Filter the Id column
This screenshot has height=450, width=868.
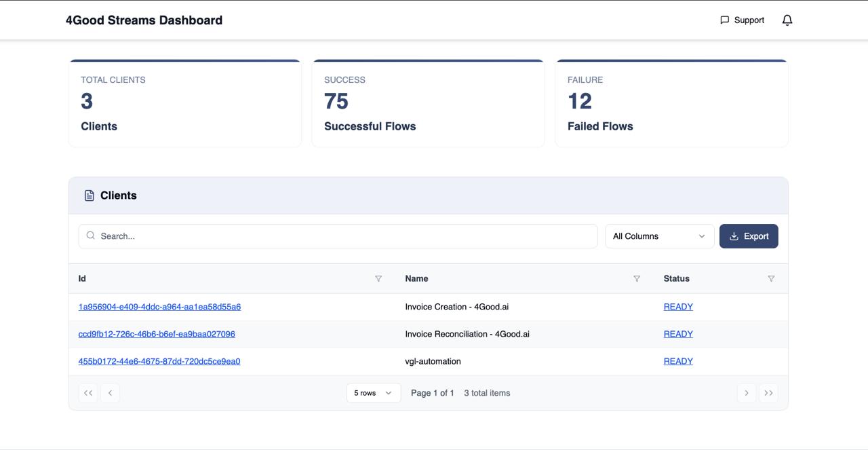click(x=378, y=279)
